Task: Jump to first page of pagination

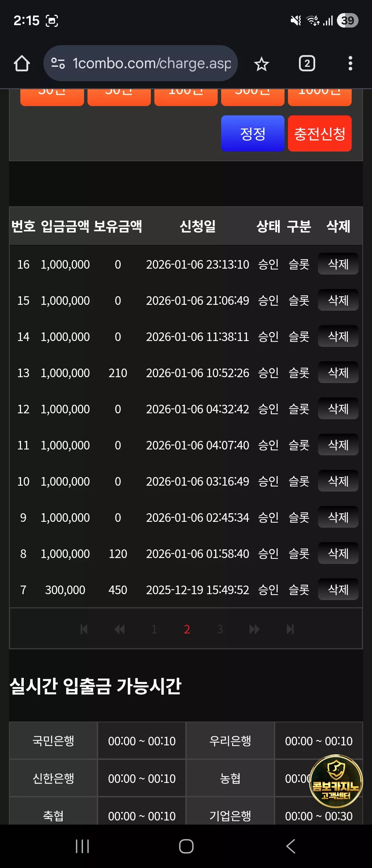Action: coord(84,629)
